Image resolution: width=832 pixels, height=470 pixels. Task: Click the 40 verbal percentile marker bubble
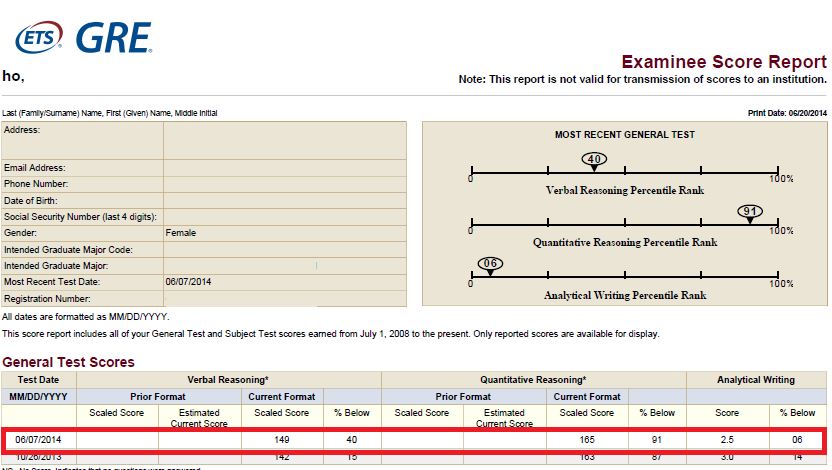coord(594,159)
